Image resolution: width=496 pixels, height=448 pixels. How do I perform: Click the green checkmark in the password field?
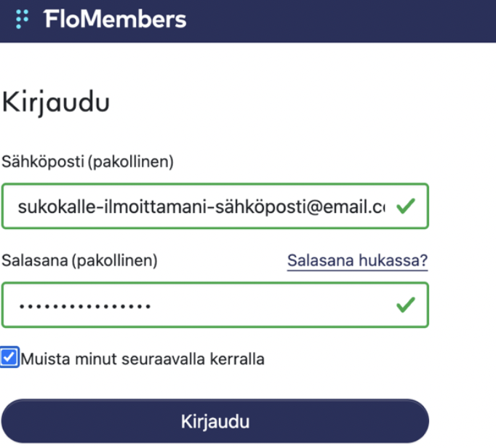coord(406,305)
